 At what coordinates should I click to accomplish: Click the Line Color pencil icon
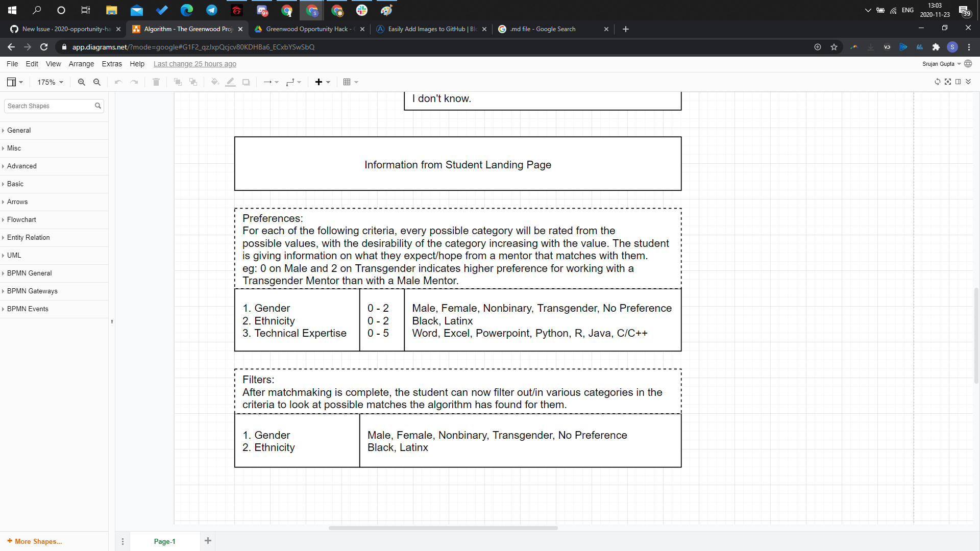[231, 82]
